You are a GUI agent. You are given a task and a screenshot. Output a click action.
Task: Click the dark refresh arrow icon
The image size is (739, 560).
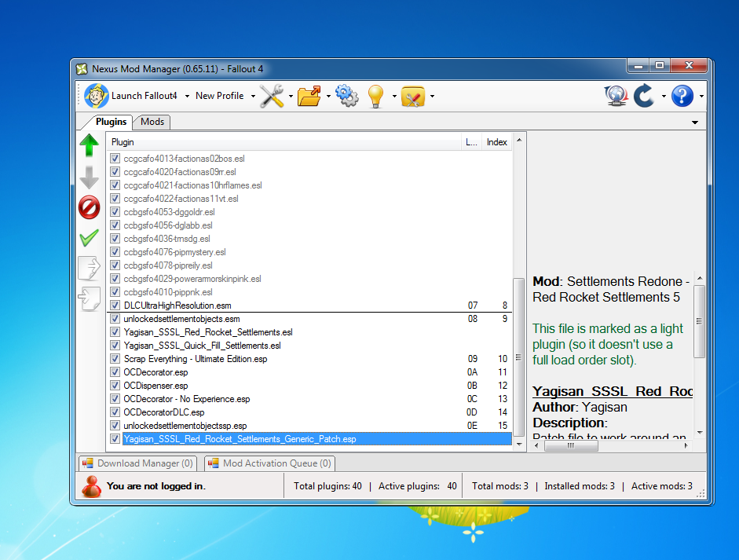pyautogui.click(x=644, y=96)
